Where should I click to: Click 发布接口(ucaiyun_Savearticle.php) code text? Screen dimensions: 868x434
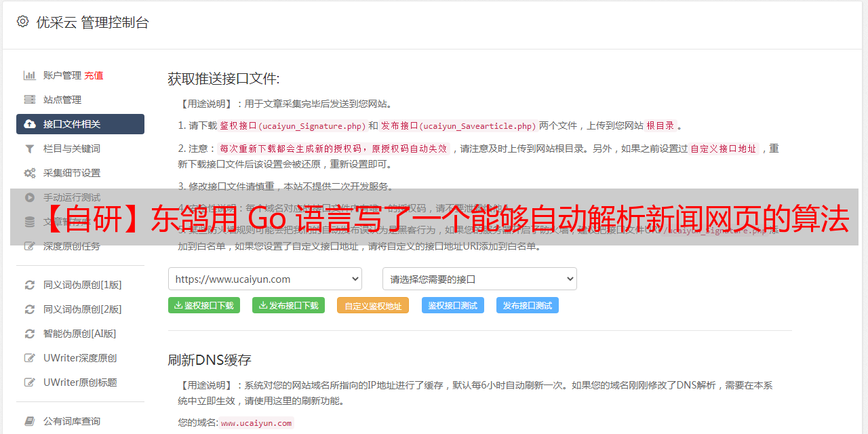458,125
